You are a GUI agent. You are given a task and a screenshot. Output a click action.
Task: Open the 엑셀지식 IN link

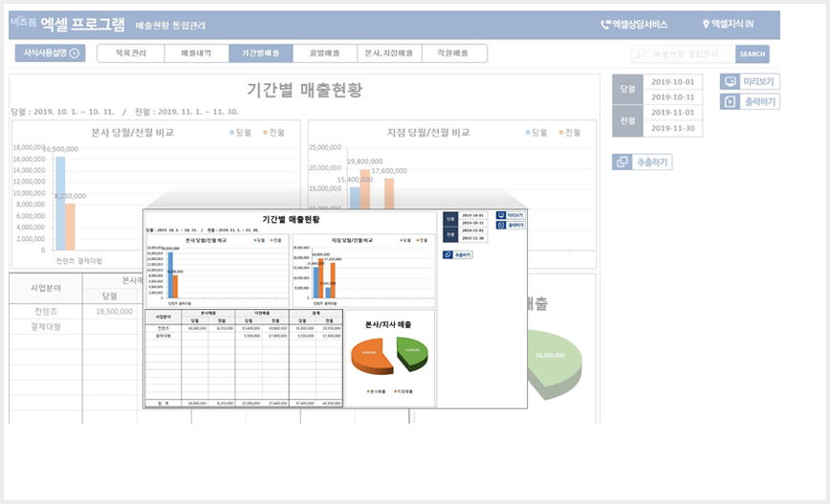point(732,24)
